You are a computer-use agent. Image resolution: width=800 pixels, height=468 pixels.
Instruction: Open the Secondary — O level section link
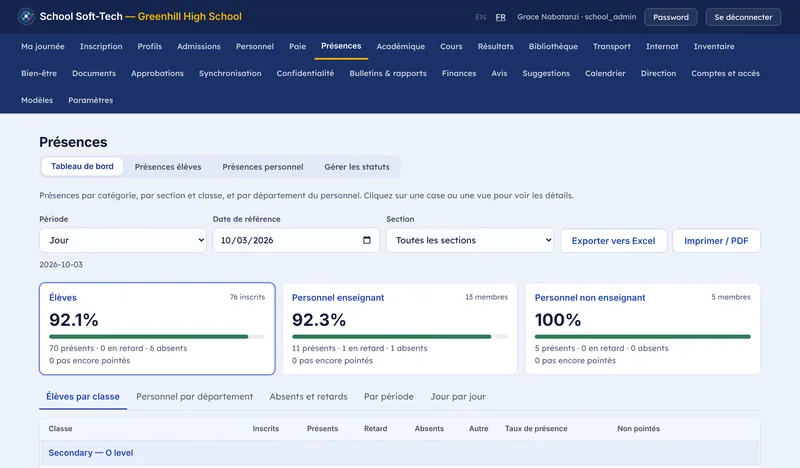tap(90, 453)
